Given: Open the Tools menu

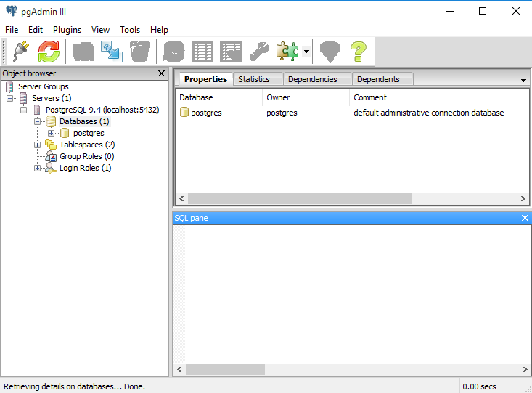Looking at the screenshot, I should tap(130, 30).
